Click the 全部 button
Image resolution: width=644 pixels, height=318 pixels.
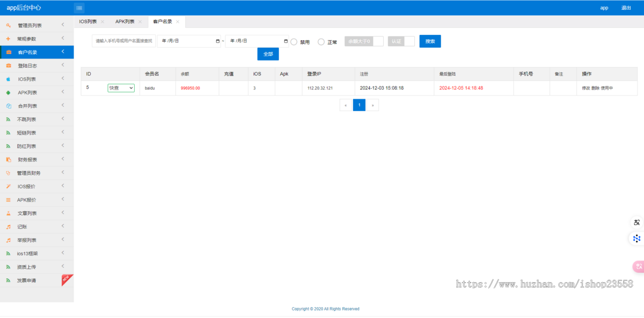[x=268, y=54]
